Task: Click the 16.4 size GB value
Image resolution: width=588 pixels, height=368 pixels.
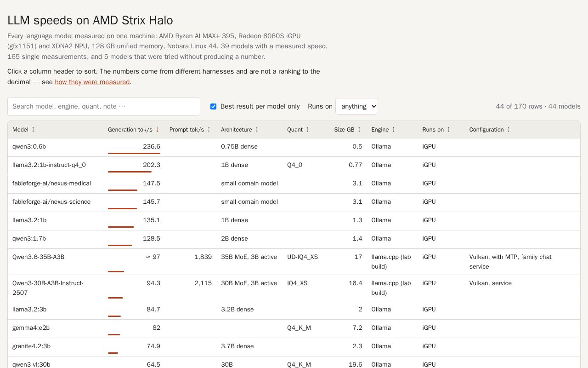Action: coord(356,283)
